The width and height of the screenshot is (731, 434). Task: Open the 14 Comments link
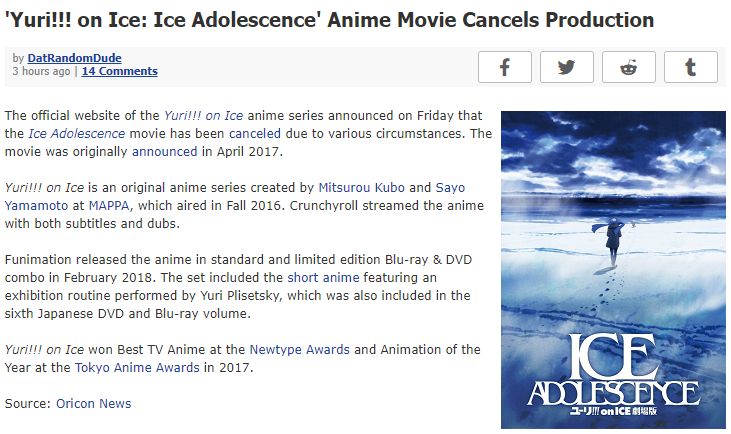(119, 71)
